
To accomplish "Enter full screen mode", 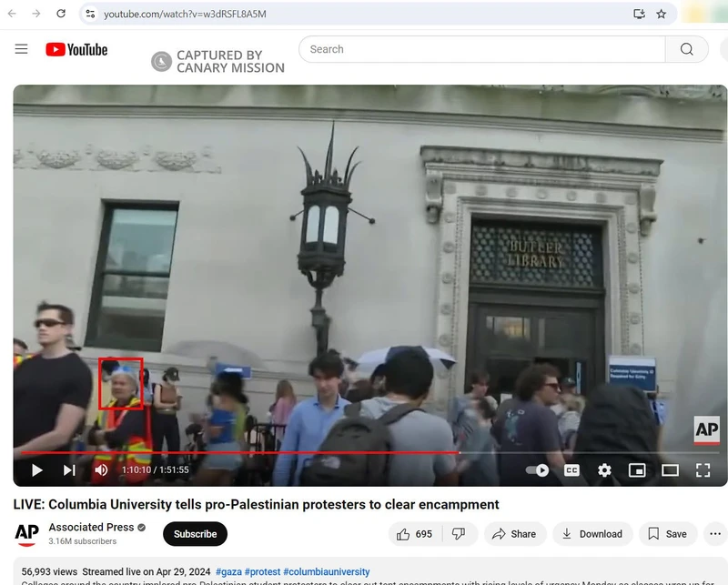I will tap(703, 470).
